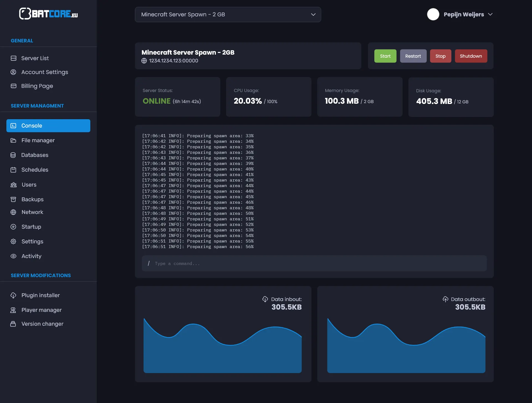Click the Plugin installer cloud icon
The width and height of the screenshot is (532, 403).
click(x=13, y=295)
